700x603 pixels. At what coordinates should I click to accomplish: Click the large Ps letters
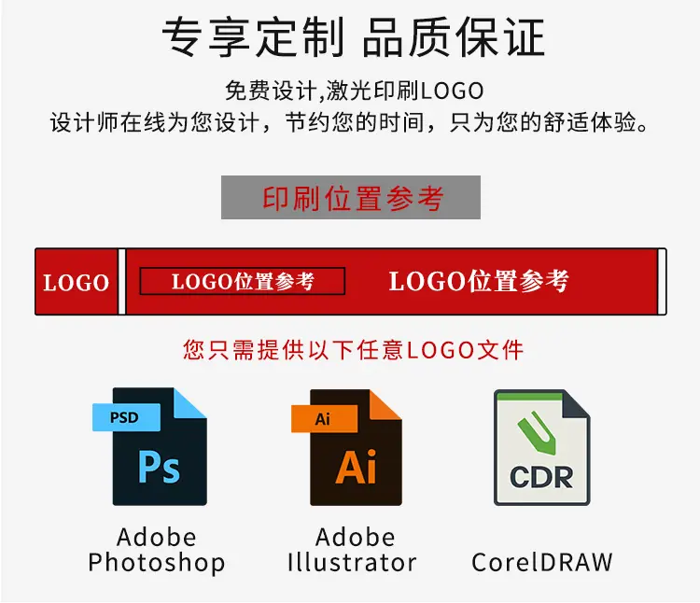pyautogui.click(x=159, y=468)
